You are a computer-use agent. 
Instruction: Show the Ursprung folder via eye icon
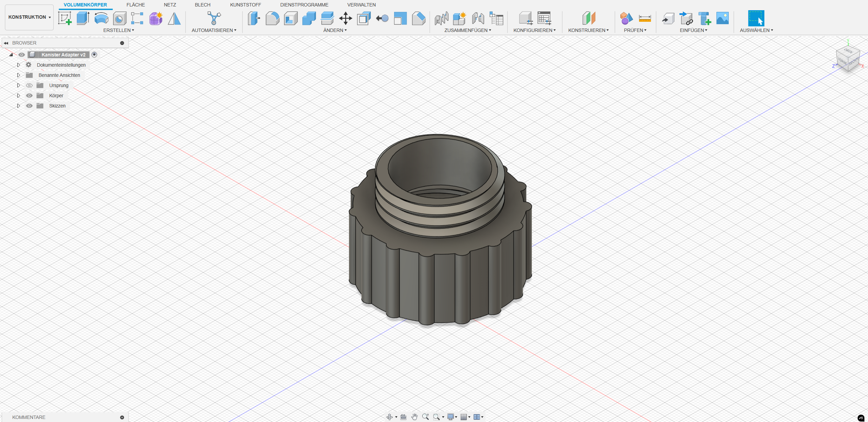point(30,85)
